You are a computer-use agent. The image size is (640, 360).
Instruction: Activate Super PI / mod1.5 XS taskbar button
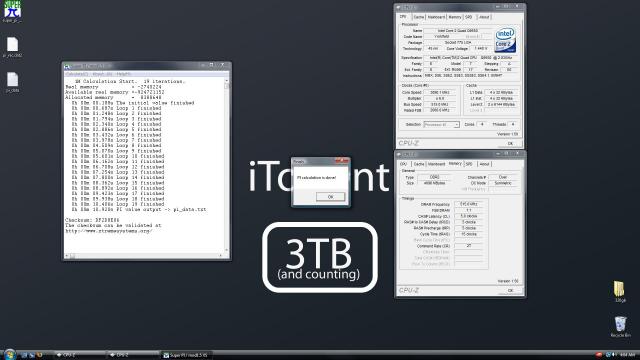tap(186, 355)
